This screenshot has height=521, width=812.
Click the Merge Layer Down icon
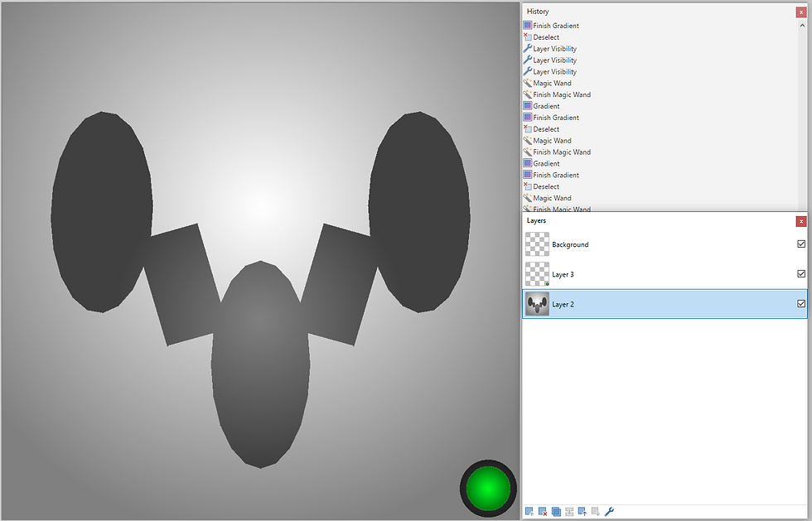(569, 512)
